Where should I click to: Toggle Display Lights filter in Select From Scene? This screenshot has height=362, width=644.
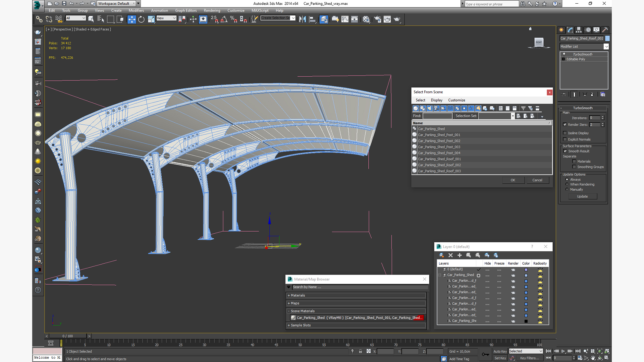point(429,108)
